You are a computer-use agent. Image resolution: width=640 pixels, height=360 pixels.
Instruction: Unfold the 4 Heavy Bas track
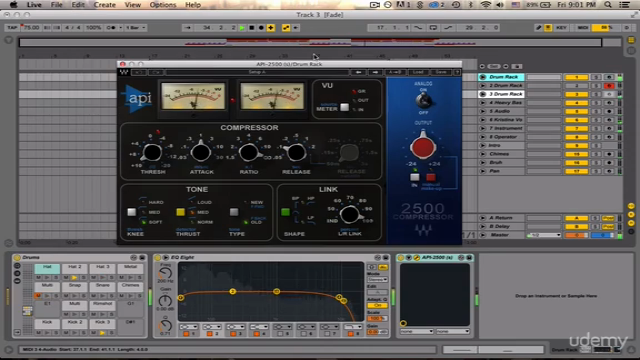point(483,102)
